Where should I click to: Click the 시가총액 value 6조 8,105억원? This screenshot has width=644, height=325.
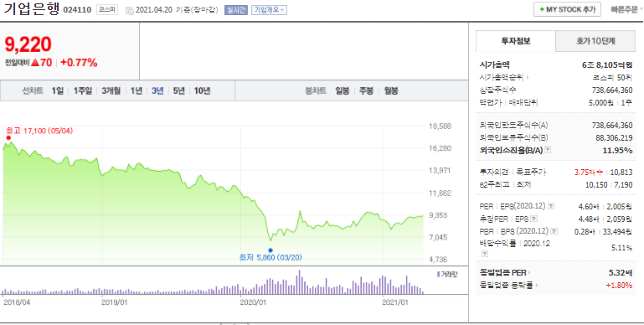[607, 65]
